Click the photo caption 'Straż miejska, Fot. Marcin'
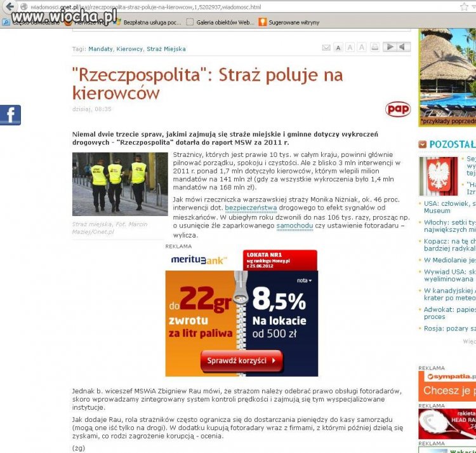The width and height of the screenshot is (476, 453). [x=110, y=228]
